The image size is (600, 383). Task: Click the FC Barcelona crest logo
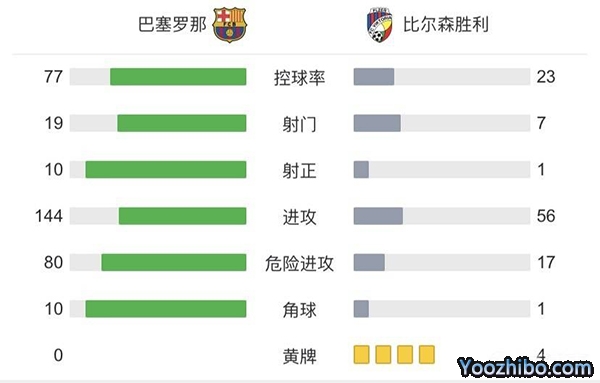click(229, 25)
